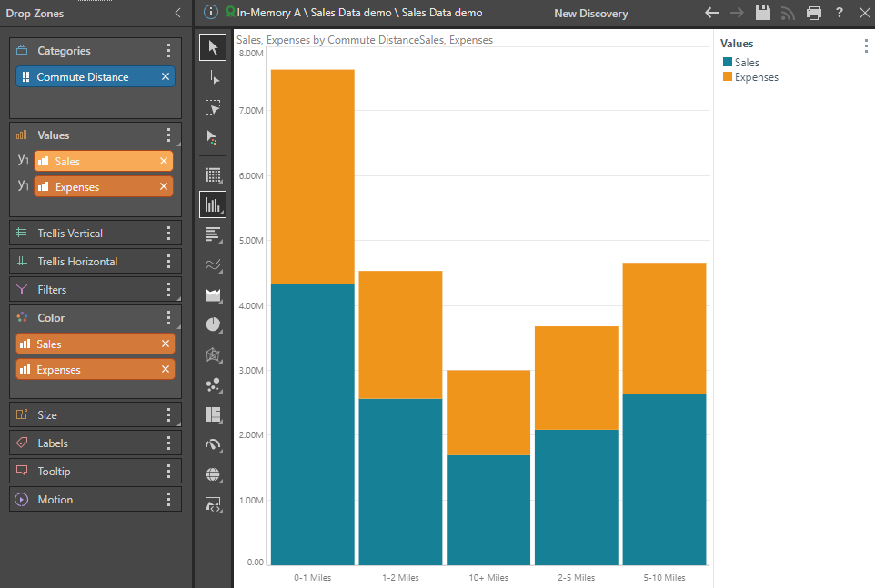Image resolution: width=875 pixels, height=588 pixels.
Task: Select the pie chart visualization icon
Action: coord(213,324)
